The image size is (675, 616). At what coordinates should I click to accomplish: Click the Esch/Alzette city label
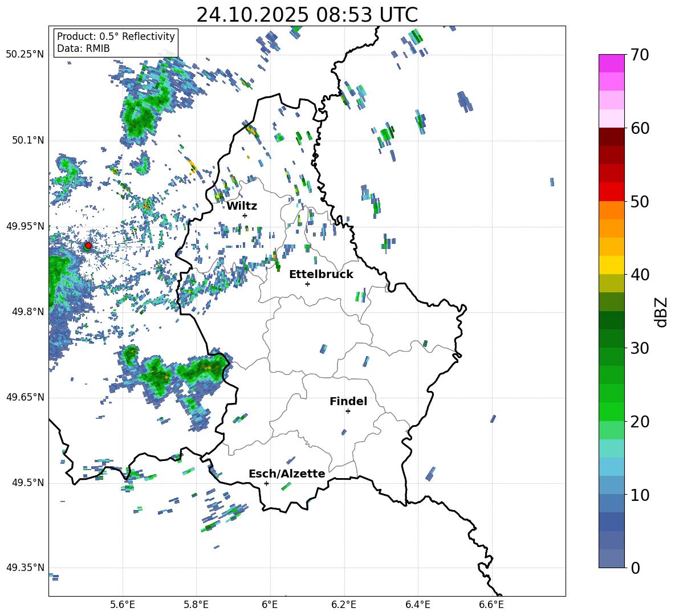(287, 474)
